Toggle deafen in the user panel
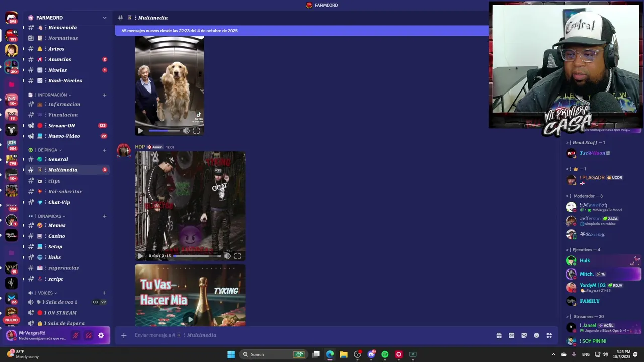 click(88, 335)
